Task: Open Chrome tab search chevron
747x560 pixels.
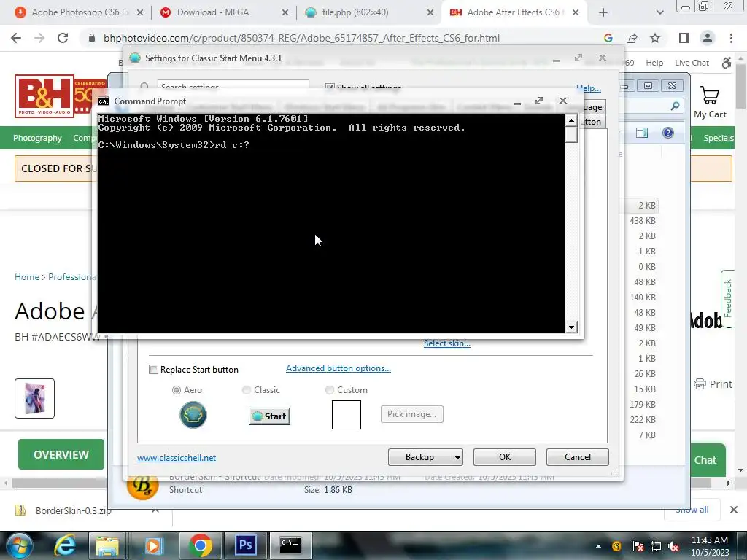Action: click(x=659, y=12)
